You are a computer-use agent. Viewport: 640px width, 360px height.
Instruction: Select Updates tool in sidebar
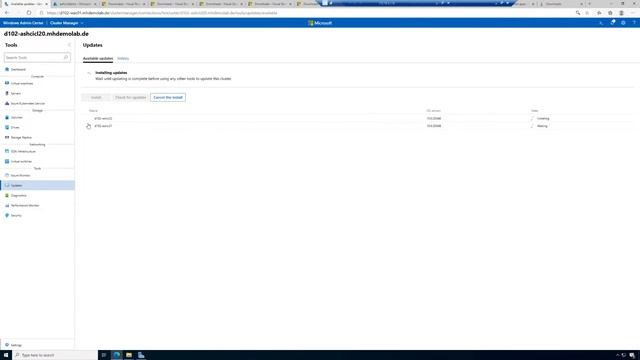pyautogui.click(x=37, y=185)
